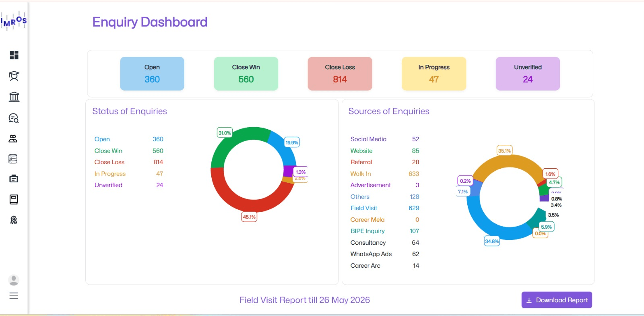
Task: Click Close Loss in status legend list
Action: tap(109, 162)
